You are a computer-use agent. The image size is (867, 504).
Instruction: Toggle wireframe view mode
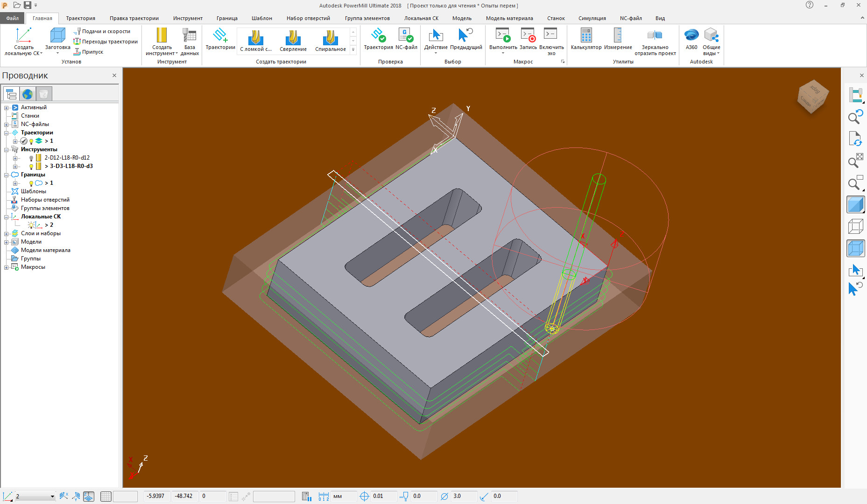tap(855, 226)
